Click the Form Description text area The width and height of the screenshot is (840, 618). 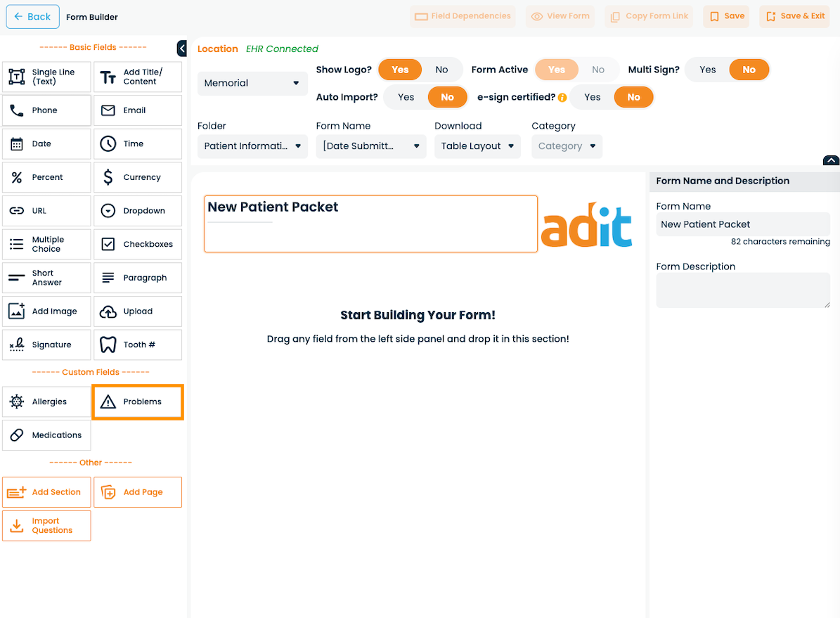pos(743,290)
